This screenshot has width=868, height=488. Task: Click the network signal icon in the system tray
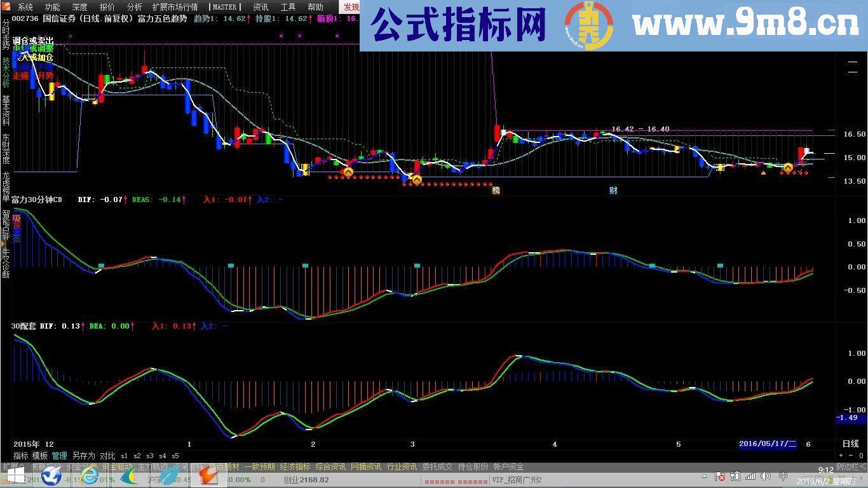click(750, 477)
